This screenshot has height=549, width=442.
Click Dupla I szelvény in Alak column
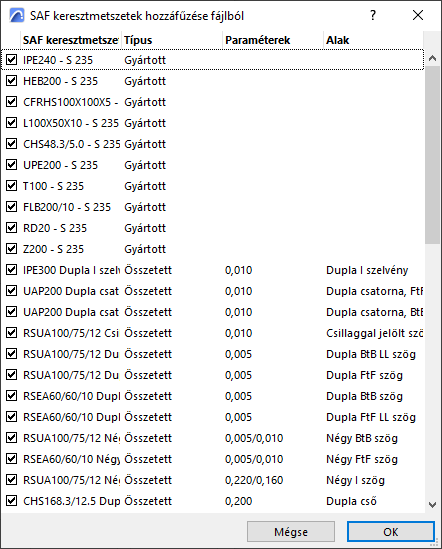[x=367, y=270]
